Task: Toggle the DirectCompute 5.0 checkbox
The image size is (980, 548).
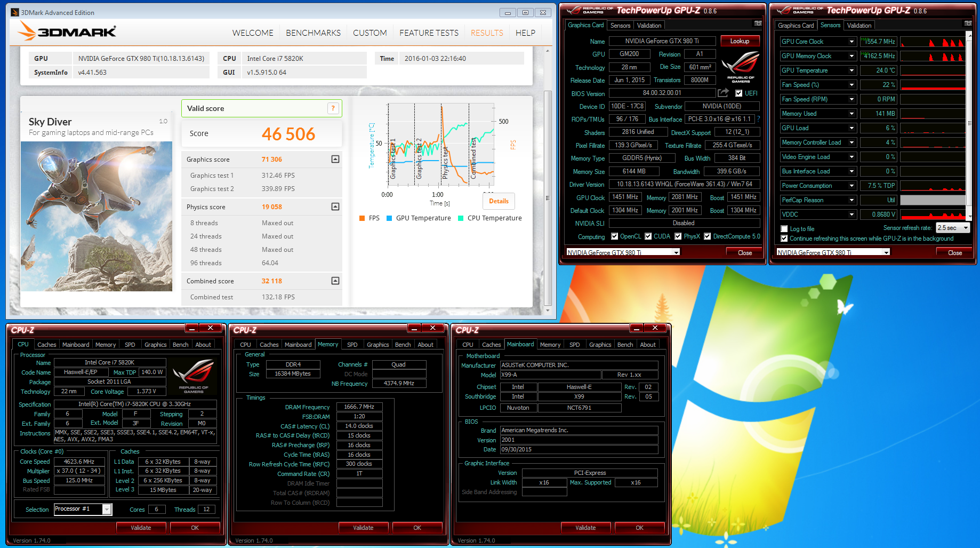Action: click(x=708, y=236)
